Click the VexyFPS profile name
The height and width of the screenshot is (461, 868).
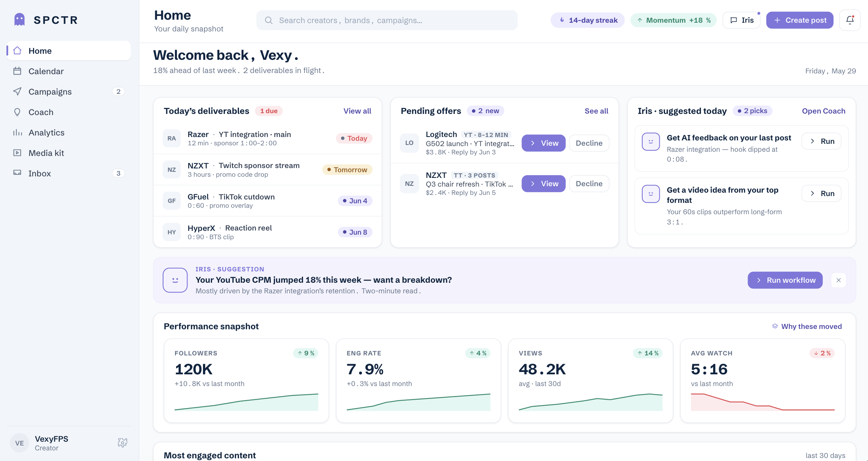pos(52,439)
